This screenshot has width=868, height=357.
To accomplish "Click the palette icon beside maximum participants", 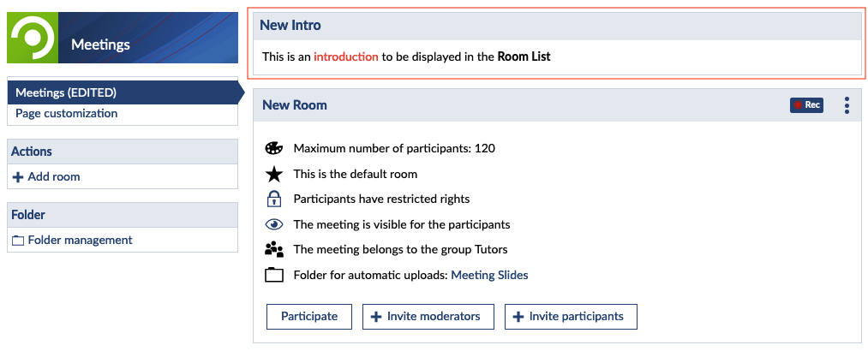I will pyautogui.click(x=274, y=148).
